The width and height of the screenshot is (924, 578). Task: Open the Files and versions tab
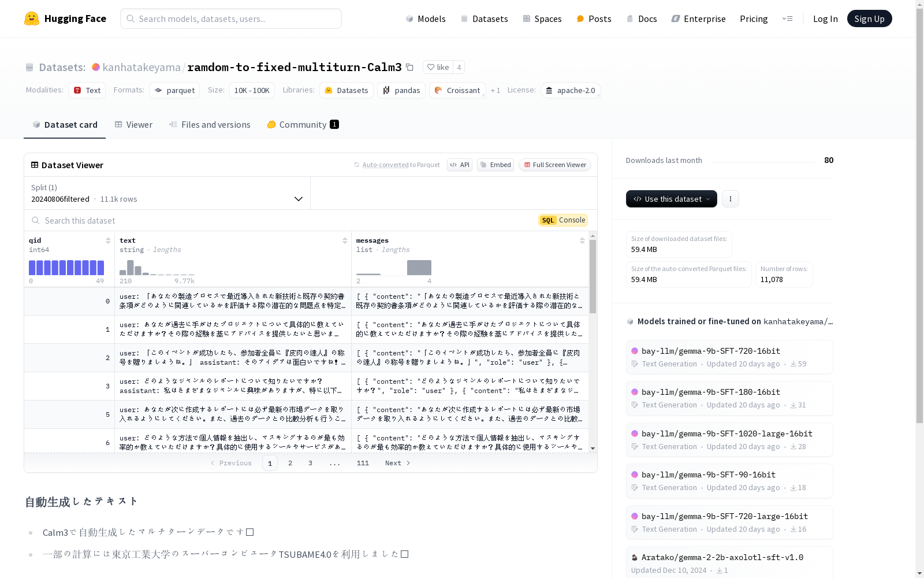210,125
